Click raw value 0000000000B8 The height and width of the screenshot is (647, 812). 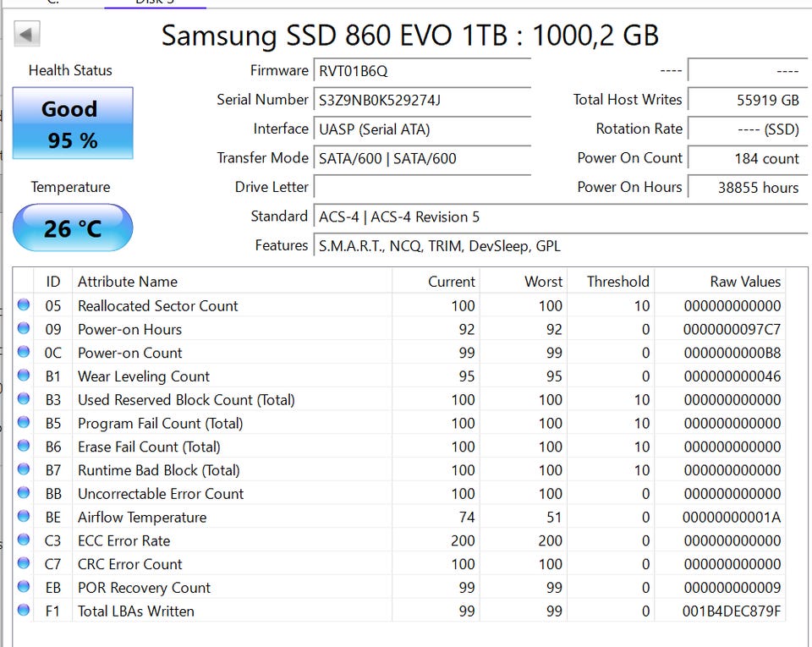coord(732,353)
